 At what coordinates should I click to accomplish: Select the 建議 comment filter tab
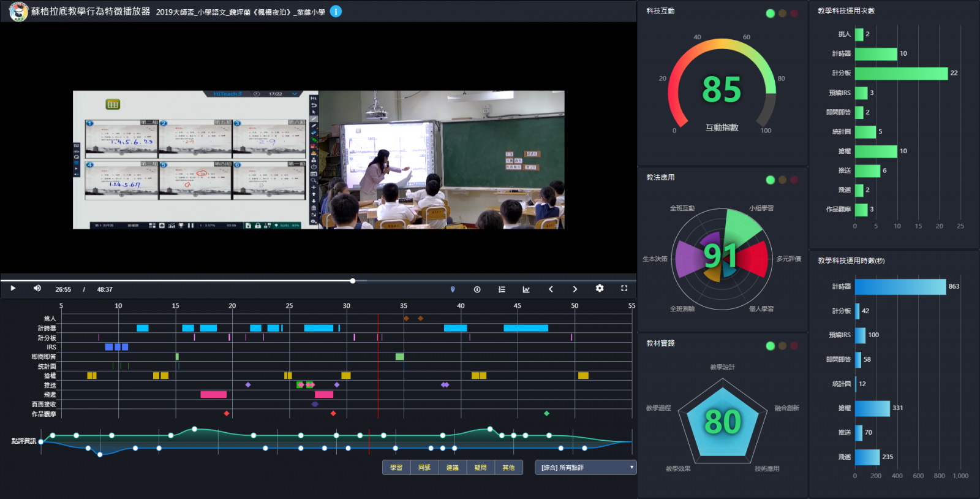point(453,468)
